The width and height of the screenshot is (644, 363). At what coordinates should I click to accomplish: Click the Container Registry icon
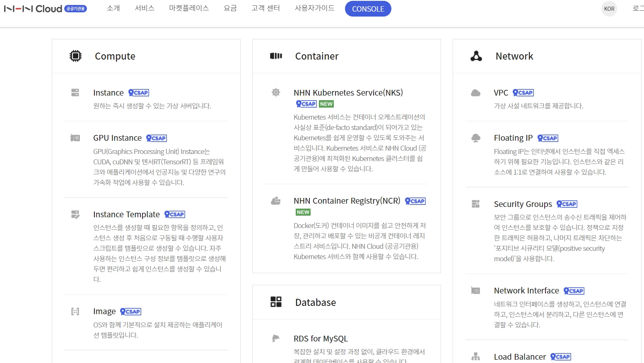276,201
